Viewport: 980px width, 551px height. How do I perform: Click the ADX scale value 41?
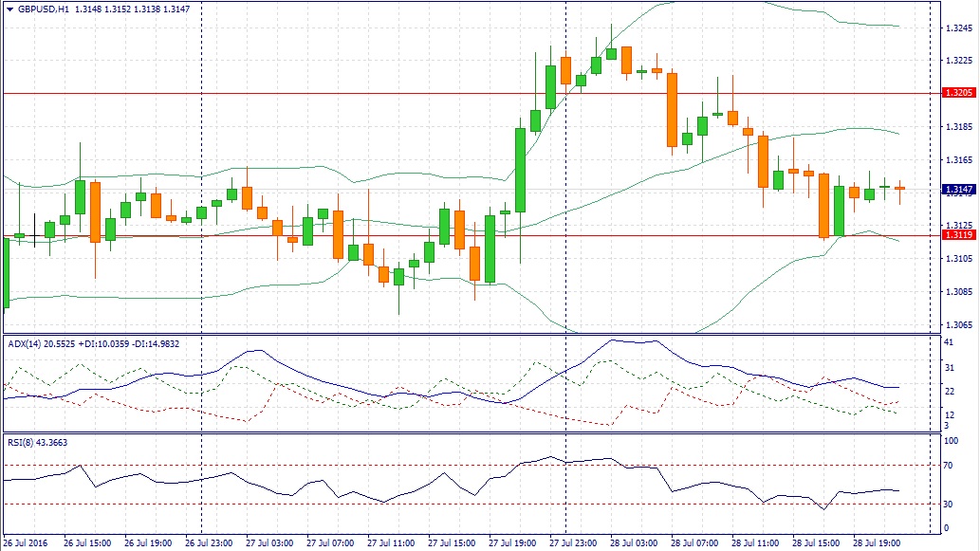pos(948,342)
